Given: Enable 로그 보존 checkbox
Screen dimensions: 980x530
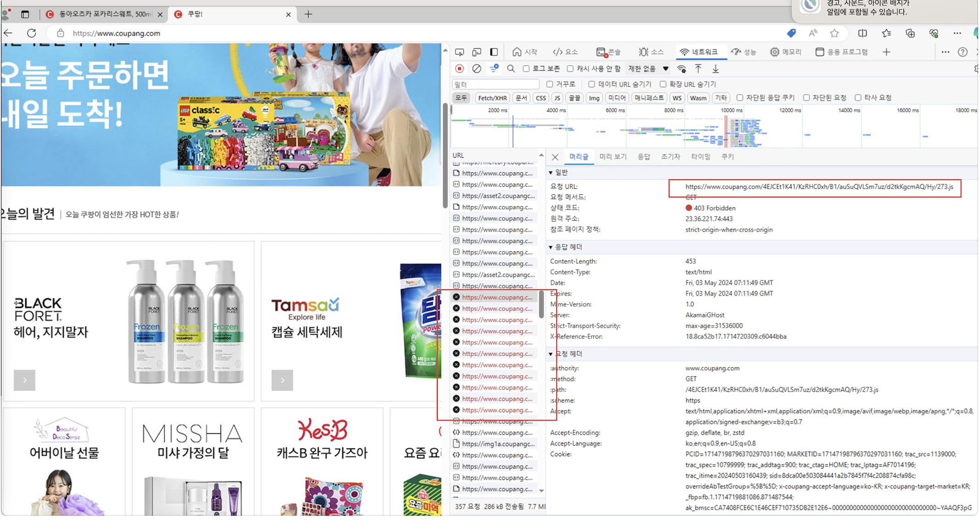Looking at the screenshot, I should click(x=526, y=69).
